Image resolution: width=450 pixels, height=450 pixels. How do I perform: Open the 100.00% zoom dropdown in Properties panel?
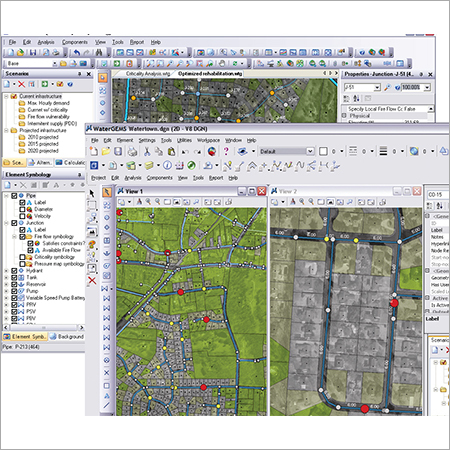pos(427,87)
